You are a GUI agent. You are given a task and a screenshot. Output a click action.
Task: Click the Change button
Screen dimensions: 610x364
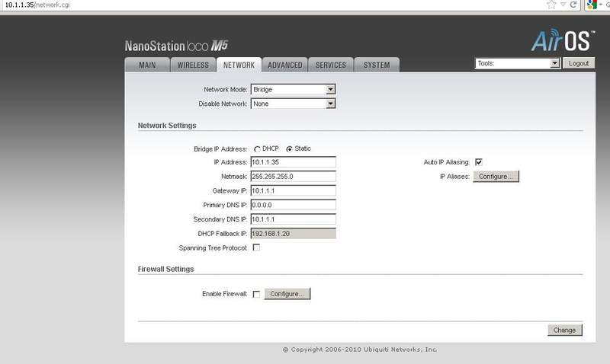click(564, 330)
